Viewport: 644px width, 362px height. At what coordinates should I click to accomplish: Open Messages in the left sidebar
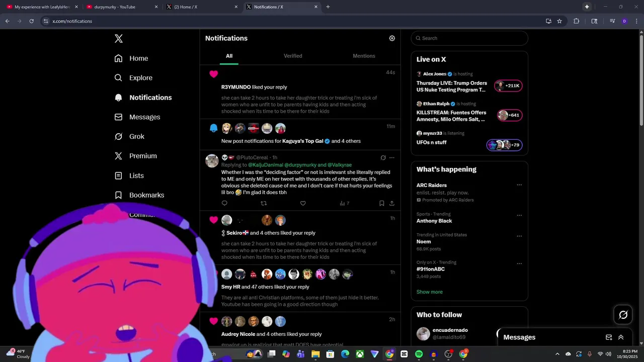pos(137,117)
